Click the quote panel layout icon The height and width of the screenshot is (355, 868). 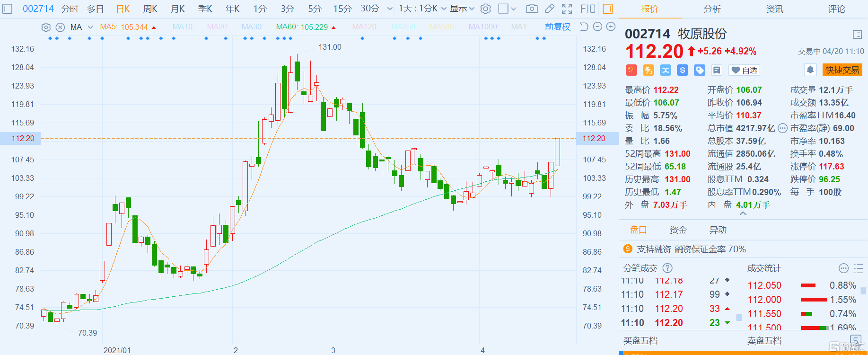[x=857, y=34]
